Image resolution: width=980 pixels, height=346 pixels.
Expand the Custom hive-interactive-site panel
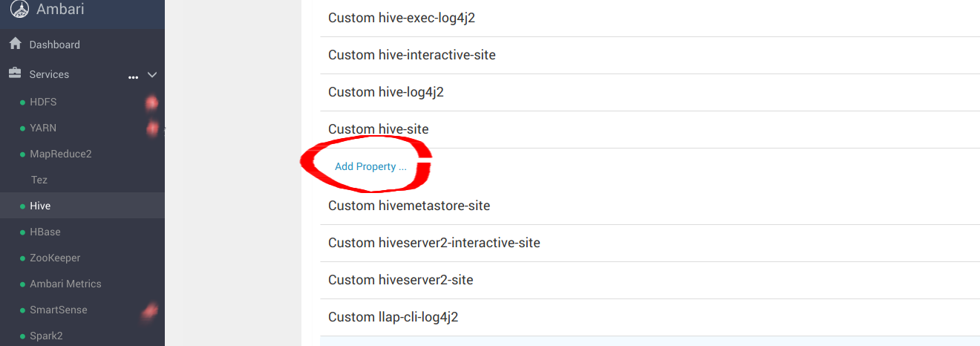(412, 55)
